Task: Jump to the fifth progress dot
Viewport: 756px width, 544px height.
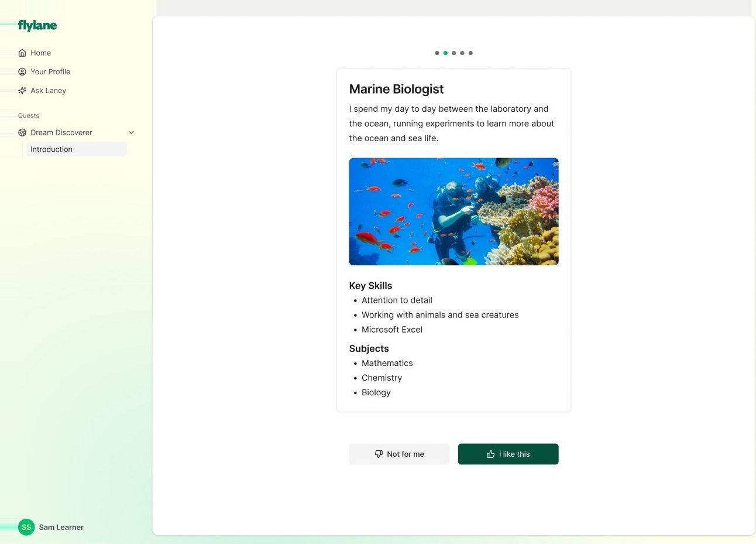Action: click(470, 53)
